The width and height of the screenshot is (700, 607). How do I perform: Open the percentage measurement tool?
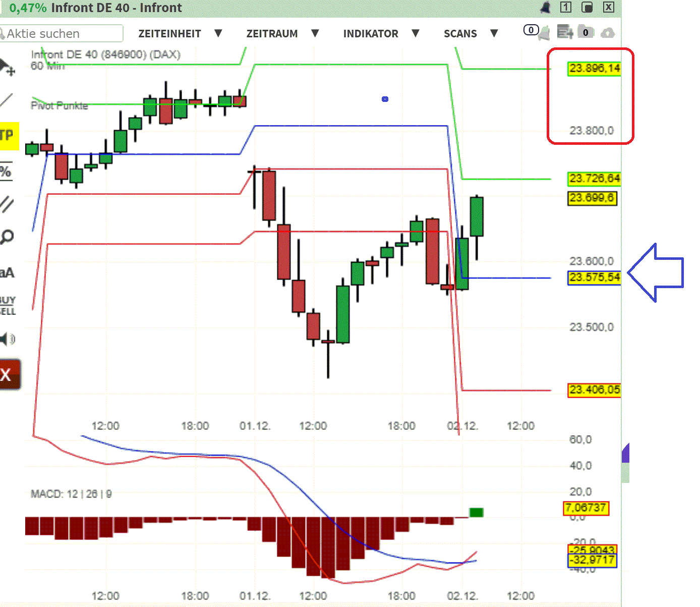click(x=6, y=171)
